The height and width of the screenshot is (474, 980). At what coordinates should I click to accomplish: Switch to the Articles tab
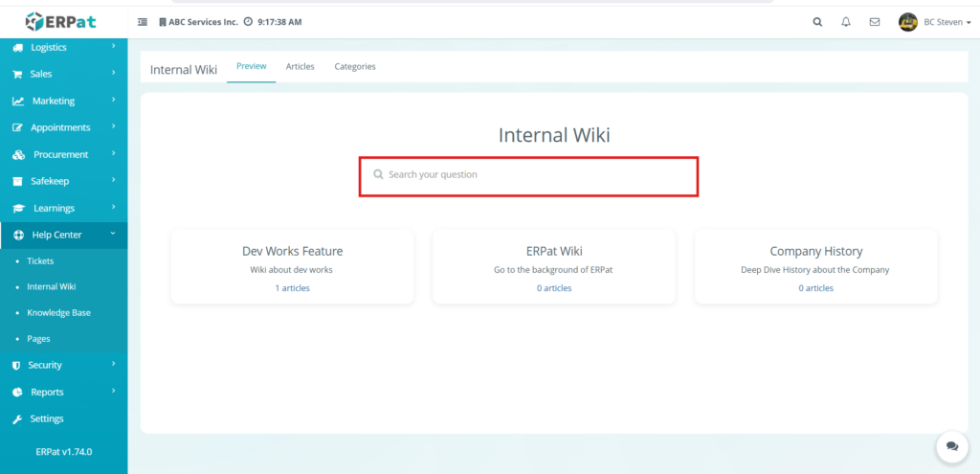(x=300, y=67)
